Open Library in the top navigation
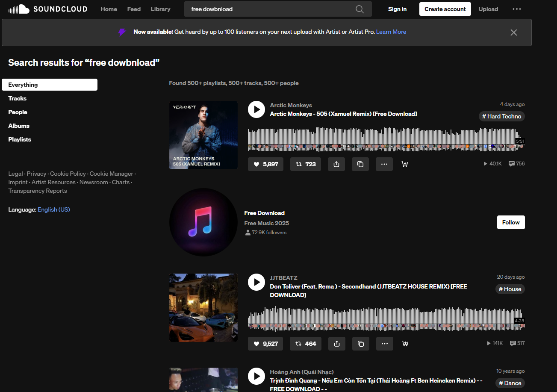557x392 pixels. pos(160,9)
